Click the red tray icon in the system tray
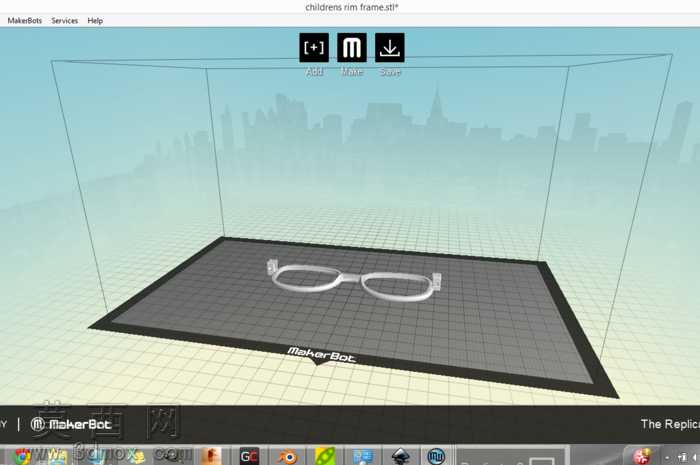 point(642,457)
